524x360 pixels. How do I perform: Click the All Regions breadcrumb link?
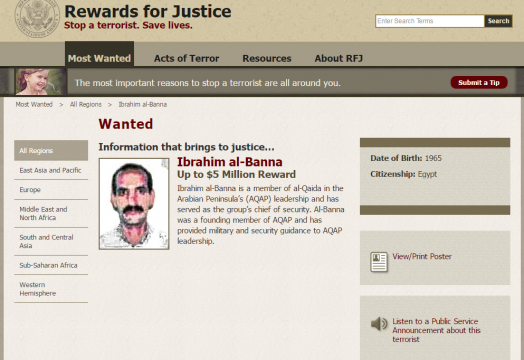point(86,105)
